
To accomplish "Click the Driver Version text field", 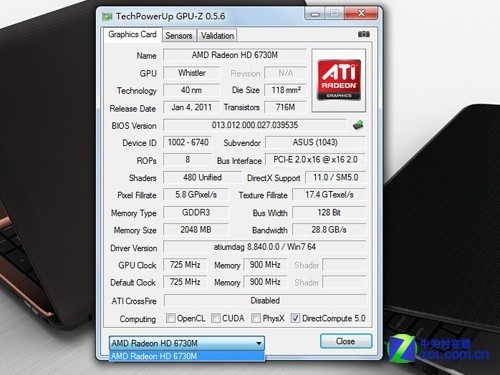I will tap(265, 247).
